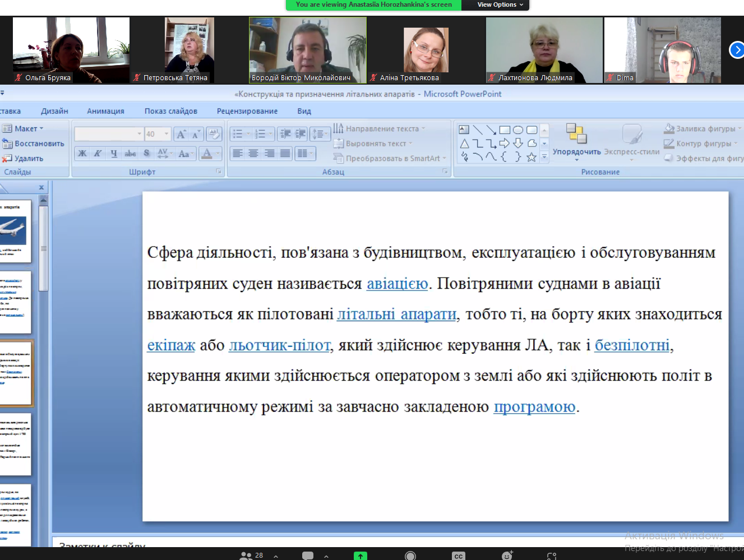Viewport: 744px width, 560px height.
Task: Click the green share screen icon in Zoom
Action: coord(361,556)
